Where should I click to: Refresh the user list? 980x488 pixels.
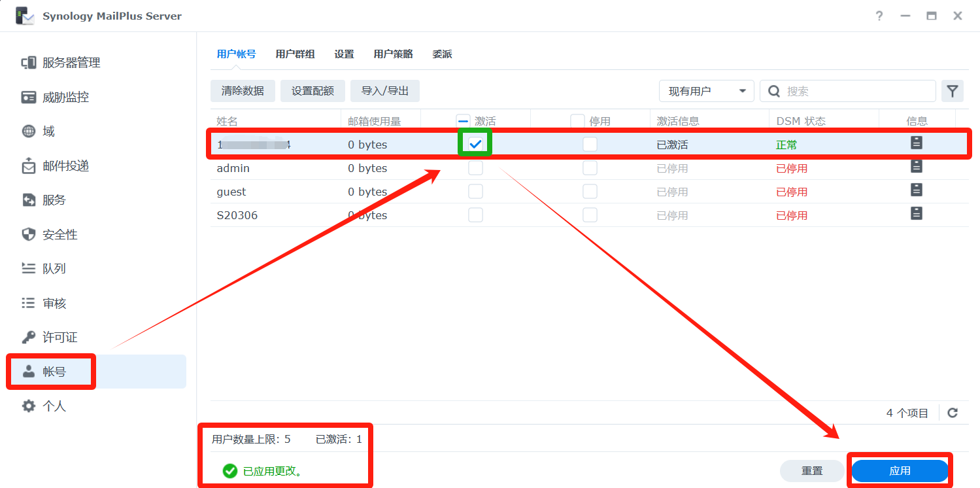click(x=953, y=413)
